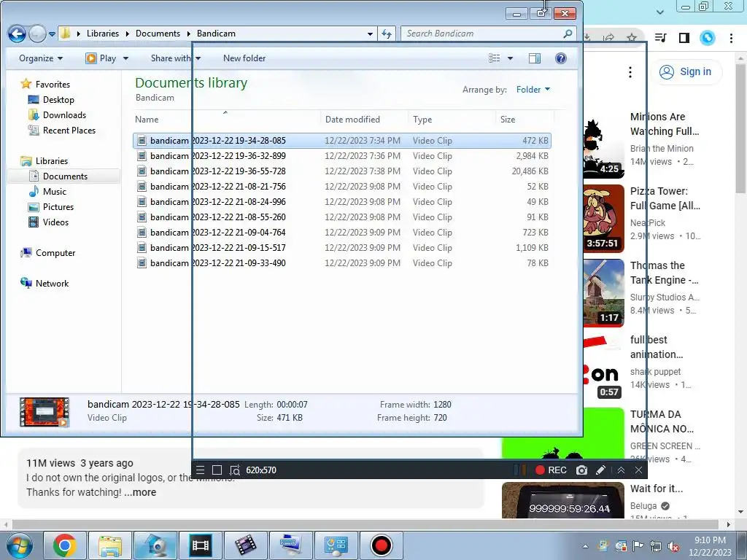Click the Bandicam red record taskbar icon
The image size is (747, 560).
click(381, 545)
